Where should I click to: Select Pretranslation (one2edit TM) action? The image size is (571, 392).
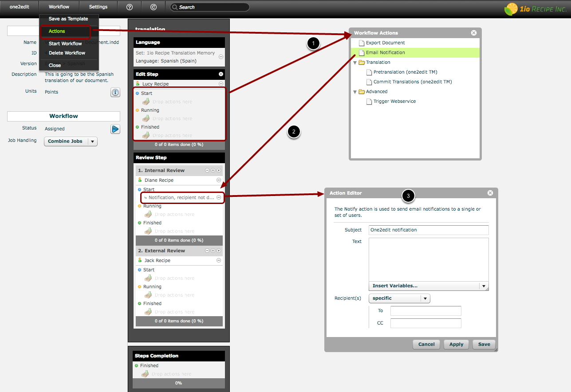416,72
